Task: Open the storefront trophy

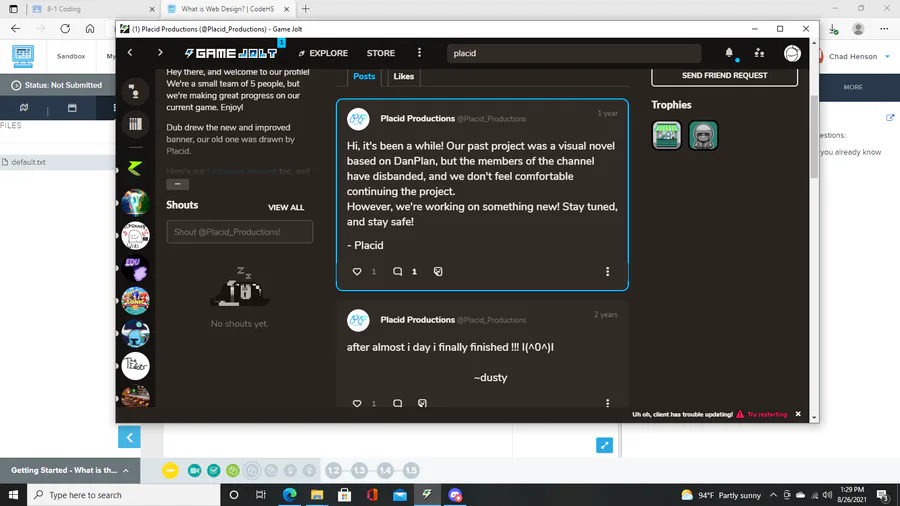Action: (666, 135)
